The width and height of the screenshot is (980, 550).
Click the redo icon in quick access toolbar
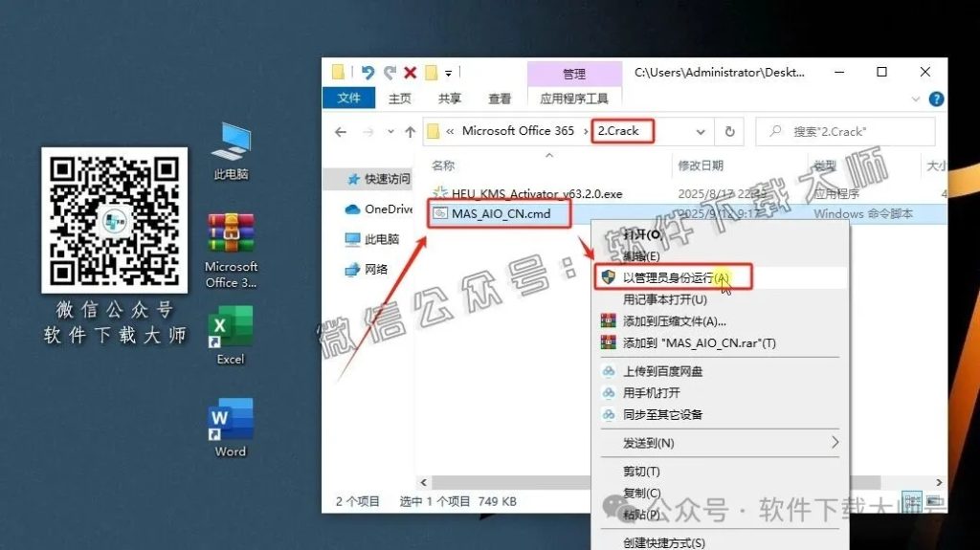coord(390,73)
